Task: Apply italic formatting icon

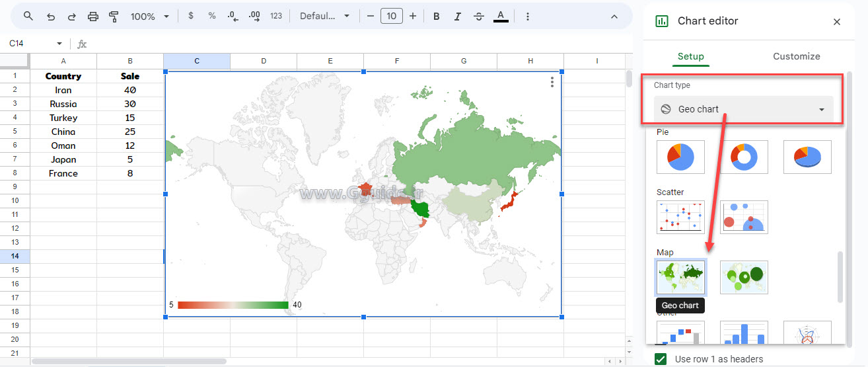Action: pos(457,16)
